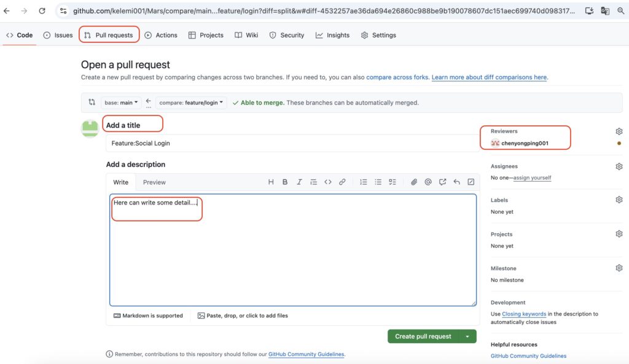The width and height of the screenshot is (629, 364).
Task: Apply bold formatting in description toolbar
Action: coord(285,182)
